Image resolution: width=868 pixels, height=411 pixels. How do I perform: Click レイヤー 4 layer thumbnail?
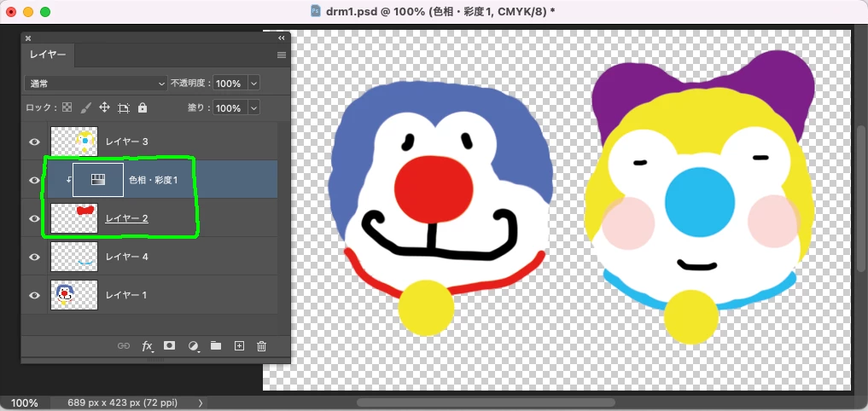(74, 257)
